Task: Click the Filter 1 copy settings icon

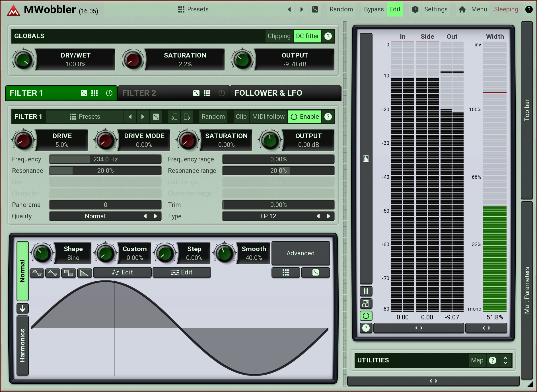Action: coord(174,117)
